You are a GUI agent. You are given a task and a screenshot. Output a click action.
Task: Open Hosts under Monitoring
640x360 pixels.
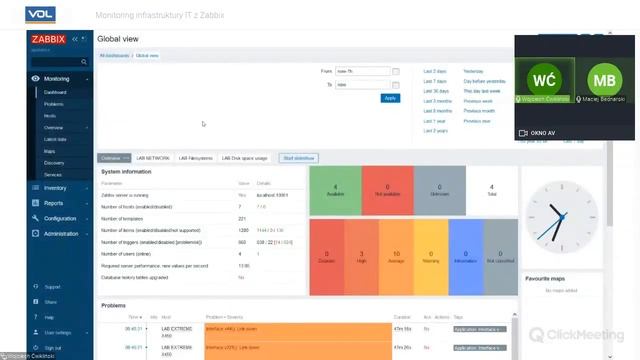50,116
